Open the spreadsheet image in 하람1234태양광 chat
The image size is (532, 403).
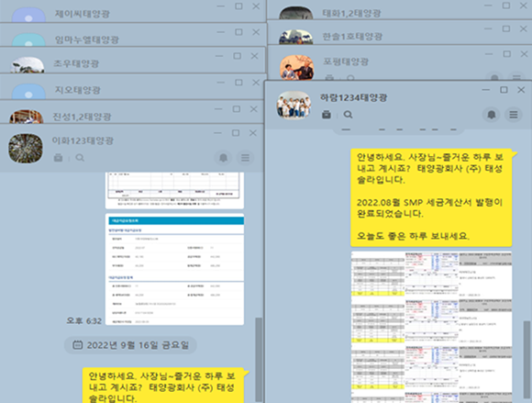pyautogui.click(x=431, y=327)
